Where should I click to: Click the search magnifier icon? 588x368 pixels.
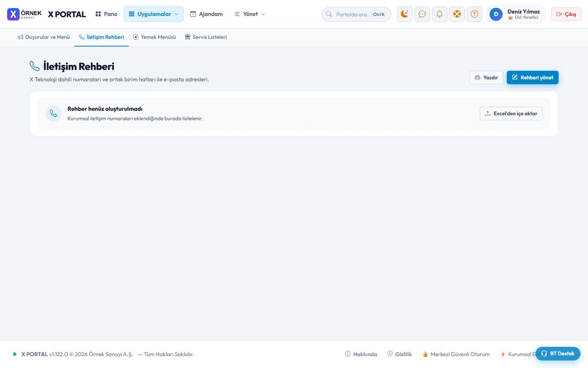(329, 14)
